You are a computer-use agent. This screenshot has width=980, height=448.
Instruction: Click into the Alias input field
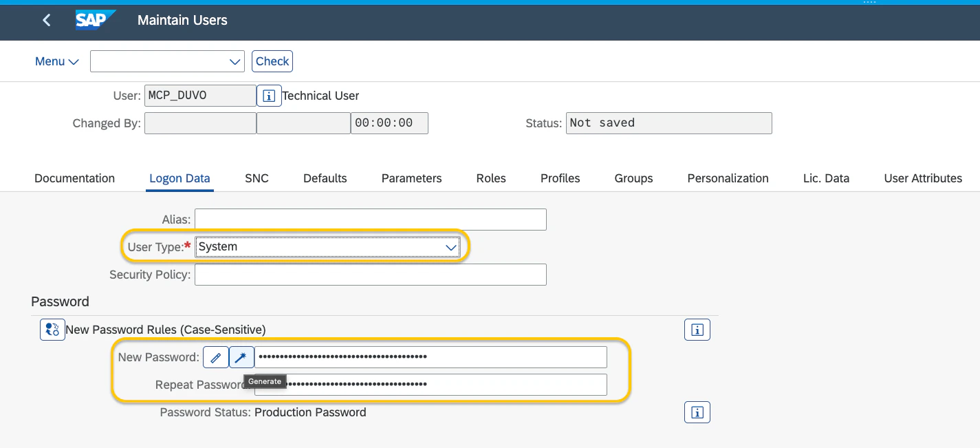pyautogui.click(x=371, y=220)
